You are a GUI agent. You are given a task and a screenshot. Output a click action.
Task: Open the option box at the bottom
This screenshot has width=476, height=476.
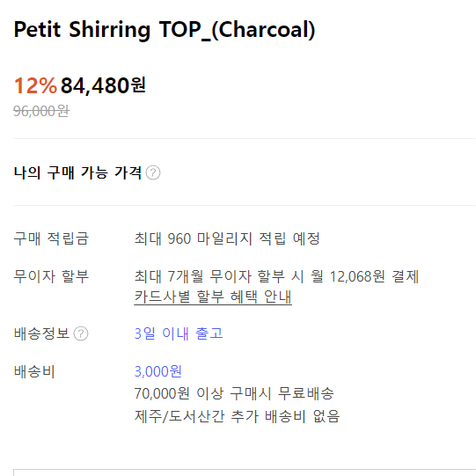click(x=245, y=472)
